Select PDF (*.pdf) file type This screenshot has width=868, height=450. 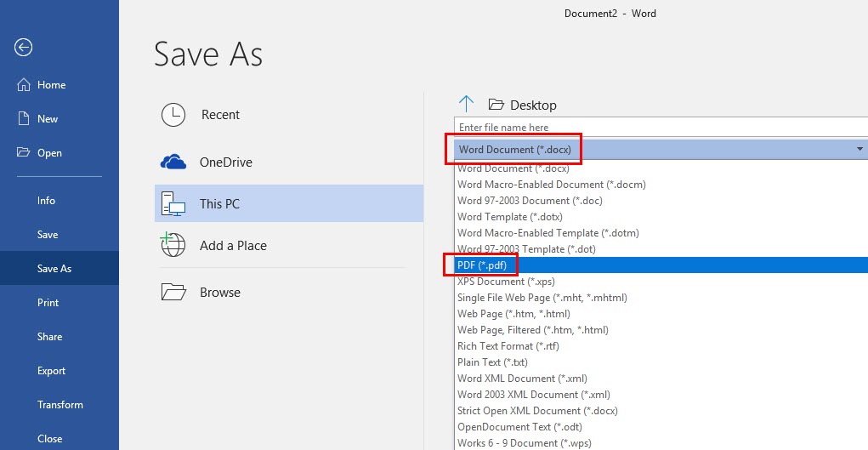[661, 265]
